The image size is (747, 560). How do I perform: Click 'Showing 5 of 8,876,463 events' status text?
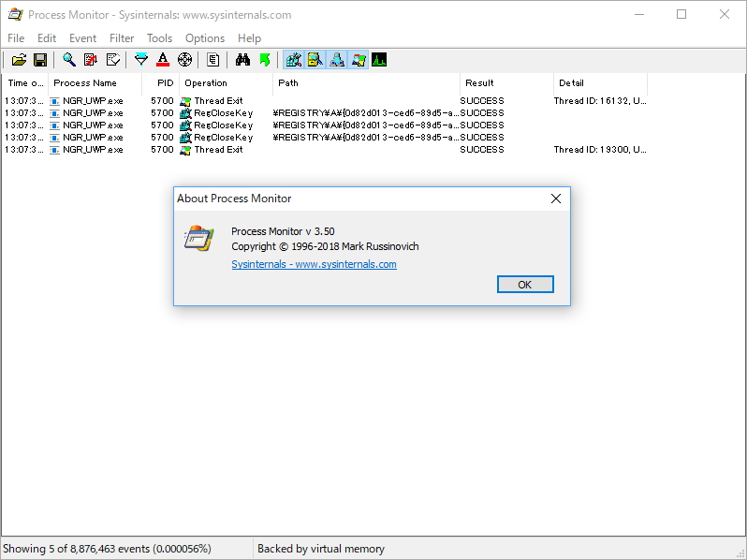click(108, 549)
